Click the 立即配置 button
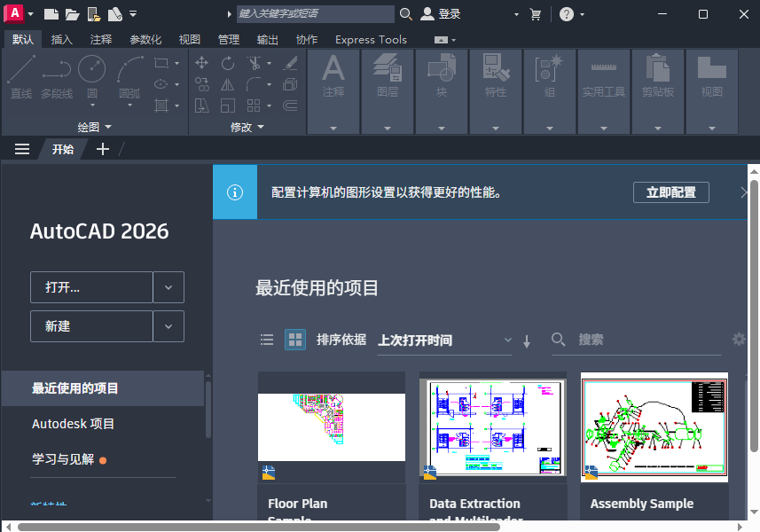This screenshot has height=532, width=760. tap(670, 192)
